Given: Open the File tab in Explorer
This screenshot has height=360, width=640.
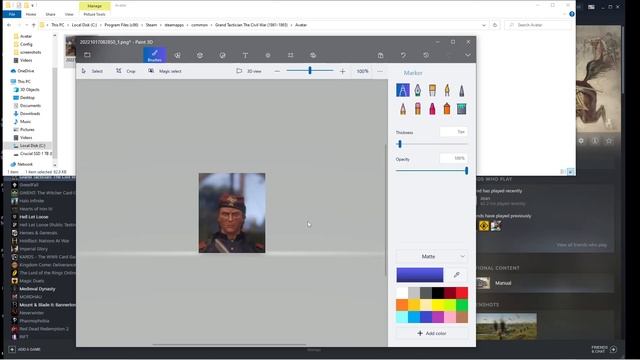Looking at the screenshot, I should 12,14.
